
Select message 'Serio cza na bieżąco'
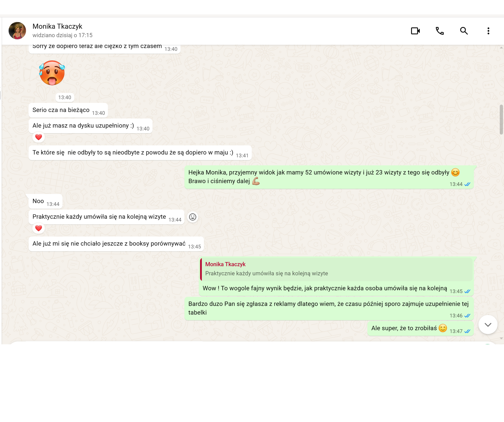click(x=68, y=110)
